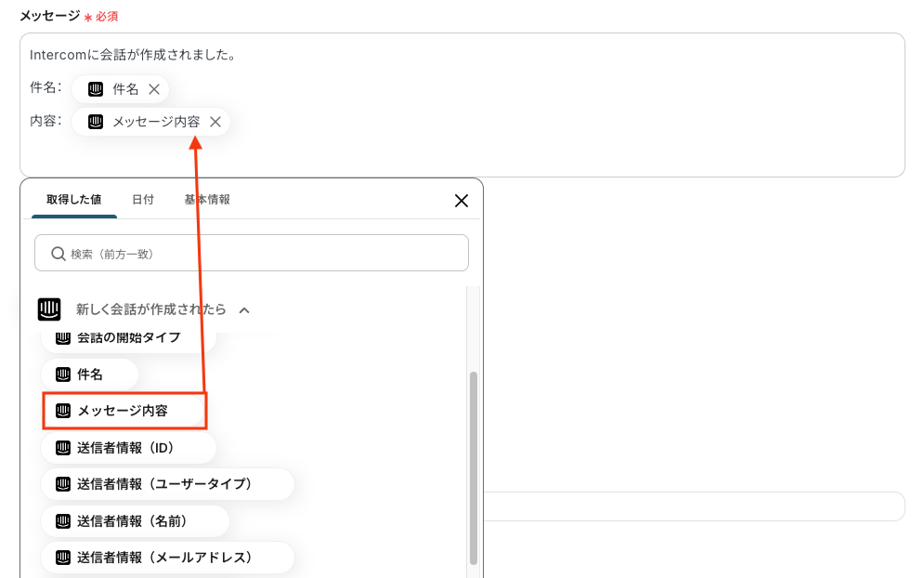Click the value list scrollbar
This screenshot has height=578, width=924.
(474, 465)
